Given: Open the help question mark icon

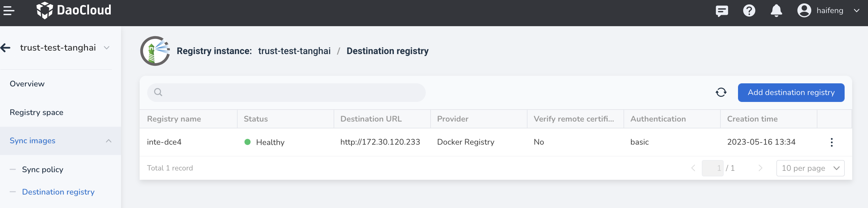Looking at the screenshot, I should click(x=749, y=11).
